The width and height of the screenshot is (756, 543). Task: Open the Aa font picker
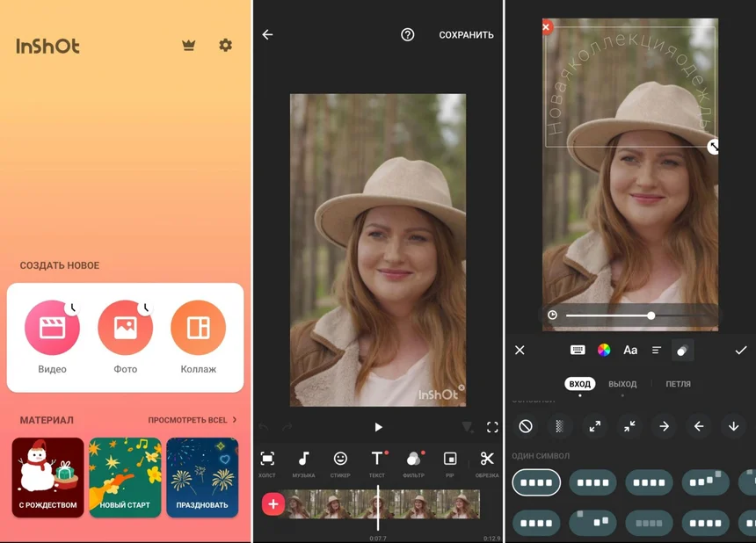point(630,351)
